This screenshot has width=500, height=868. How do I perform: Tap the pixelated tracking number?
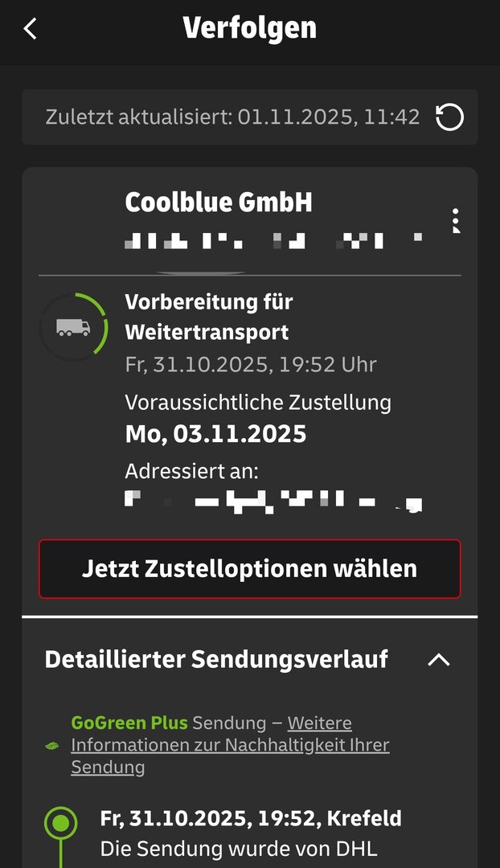274,241
